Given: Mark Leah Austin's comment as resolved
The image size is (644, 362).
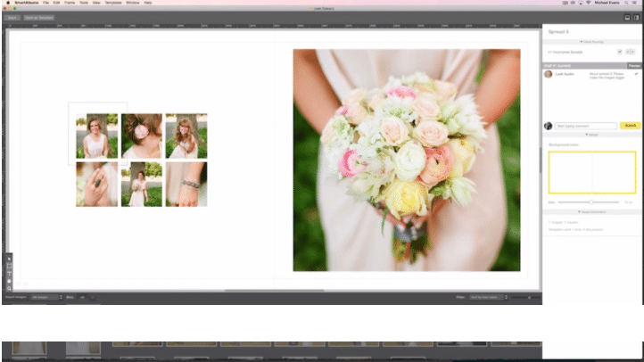Looking at the screenshot, I should (636, 74).
